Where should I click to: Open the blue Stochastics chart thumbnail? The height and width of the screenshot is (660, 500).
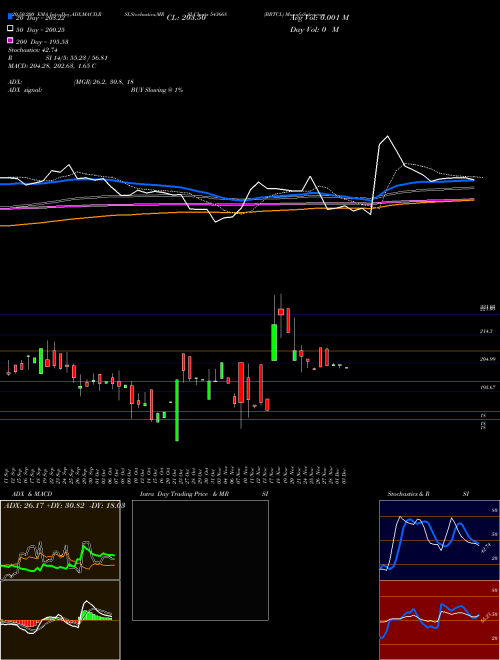click(439, 540)
